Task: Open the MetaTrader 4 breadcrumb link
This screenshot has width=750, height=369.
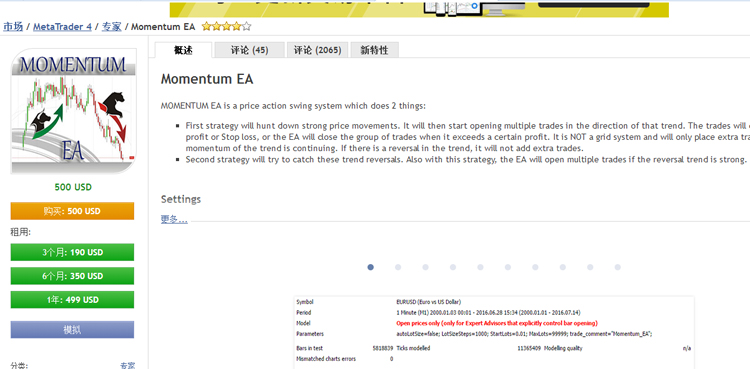Action: point(62,27)
